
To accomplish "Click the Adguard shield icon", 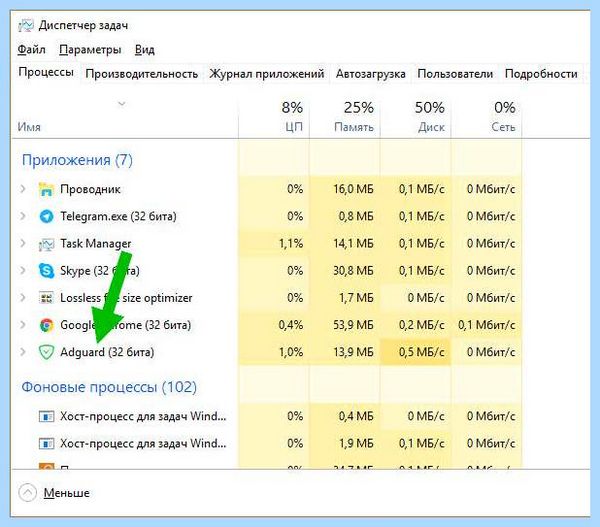I will 46,352.
